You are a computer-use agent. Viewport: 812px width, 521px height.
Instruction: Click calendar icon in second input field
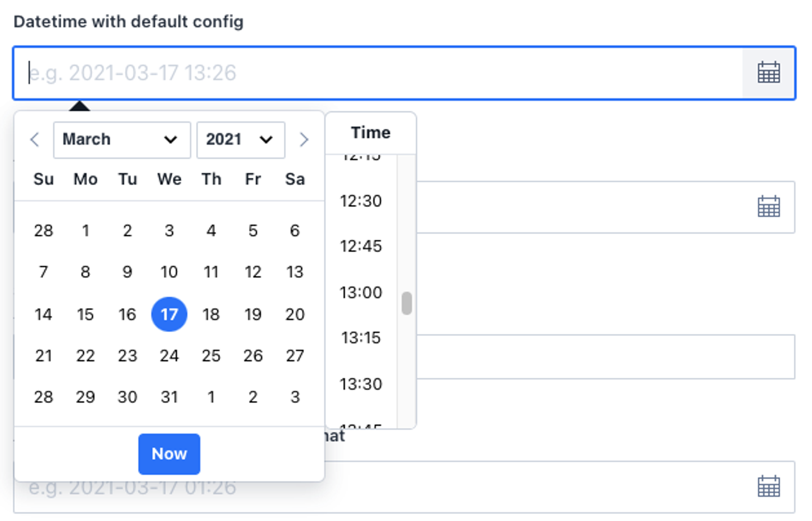click(x=768, y=207)
